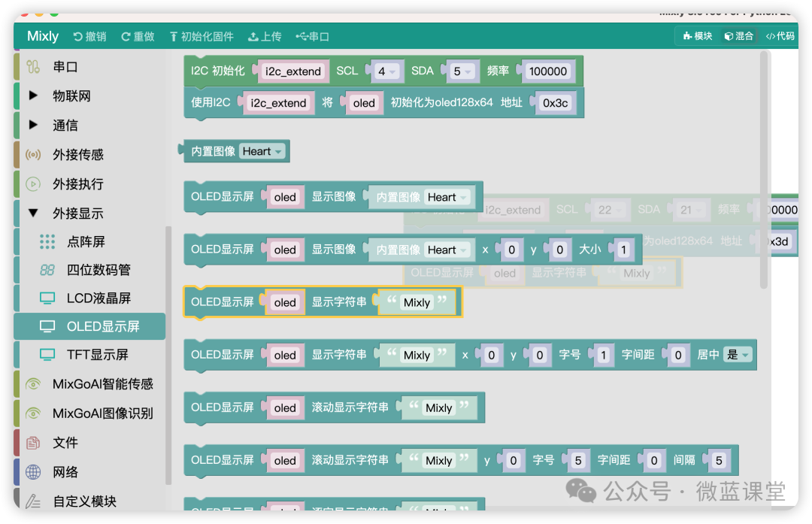Open the 外接传感 sensor category icon
Image resolution: width=812 pixels, height=524 pixels.
pos(33,154)
